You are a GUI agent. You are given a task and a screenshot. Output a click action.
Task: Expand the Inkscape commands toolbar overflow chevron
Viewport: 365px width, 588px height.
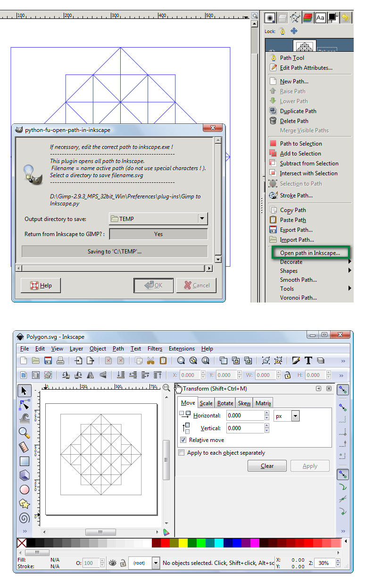343,361
